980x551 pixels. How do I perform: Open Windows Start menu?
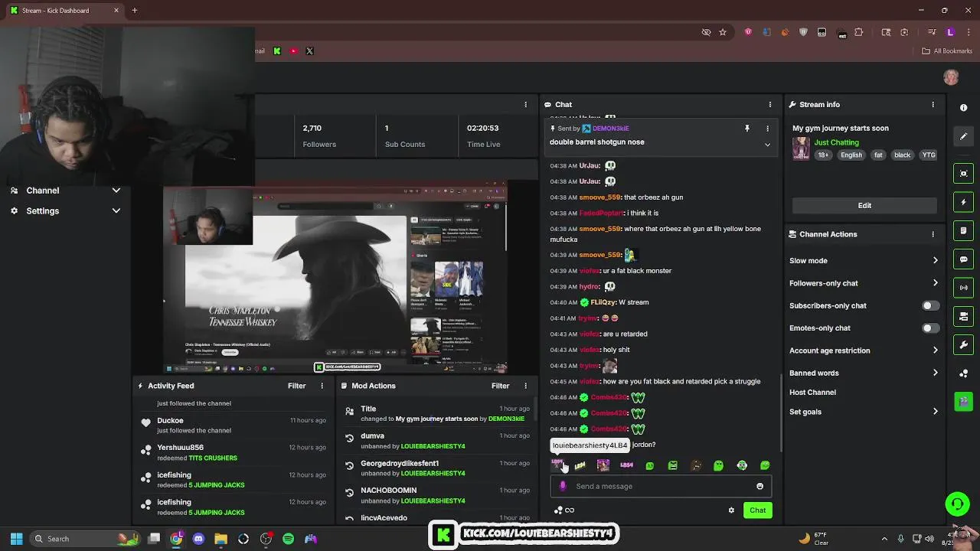[16, 539]
